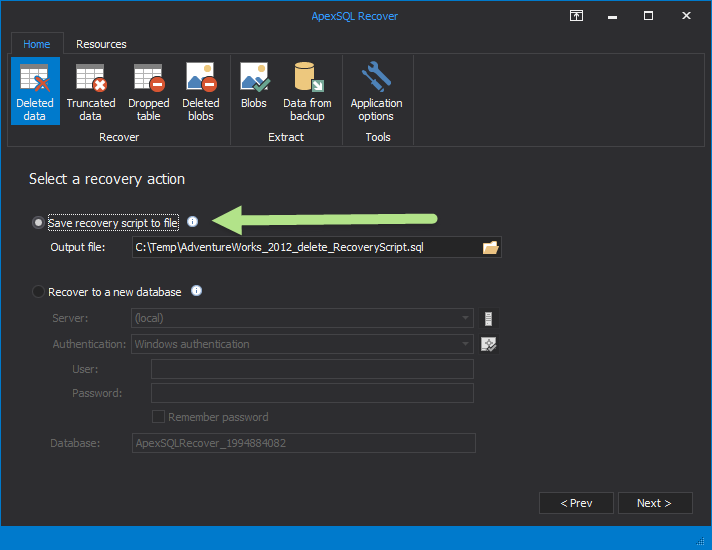
Task: Show info for Save recovery script option
Action: (x=193, y=222)
